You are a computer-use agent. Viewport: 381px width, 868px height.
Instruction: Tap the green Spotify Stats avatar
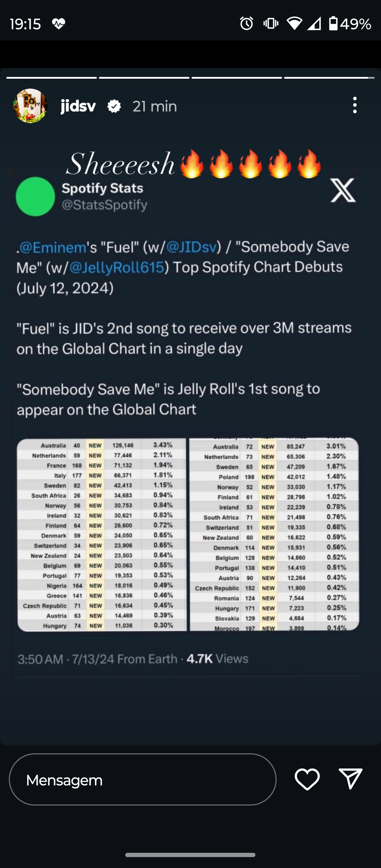tap(35, 197)
